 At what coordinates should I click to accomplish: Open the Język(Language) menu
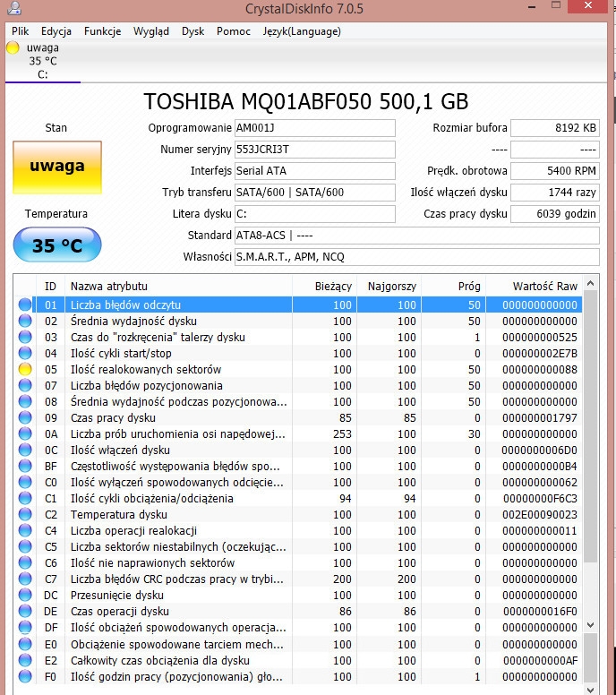pos(302,31)
